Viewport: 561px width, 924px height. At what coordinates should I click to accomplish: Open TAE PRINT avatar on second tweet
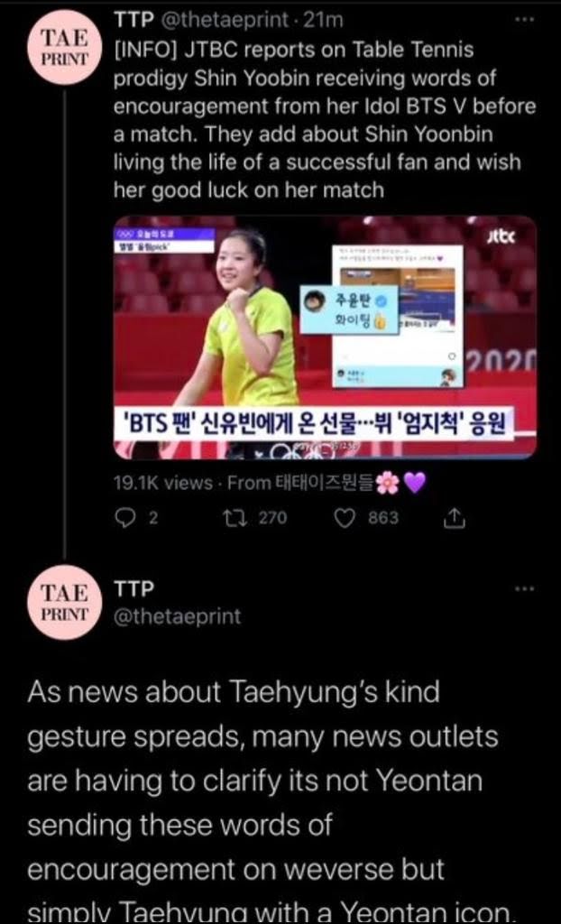[64, 602]
